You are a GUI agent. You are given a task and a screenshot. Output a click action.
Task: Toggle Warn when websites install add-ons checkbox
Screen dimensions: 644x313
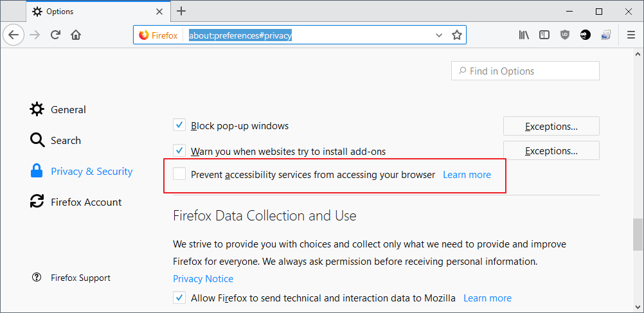179,151
